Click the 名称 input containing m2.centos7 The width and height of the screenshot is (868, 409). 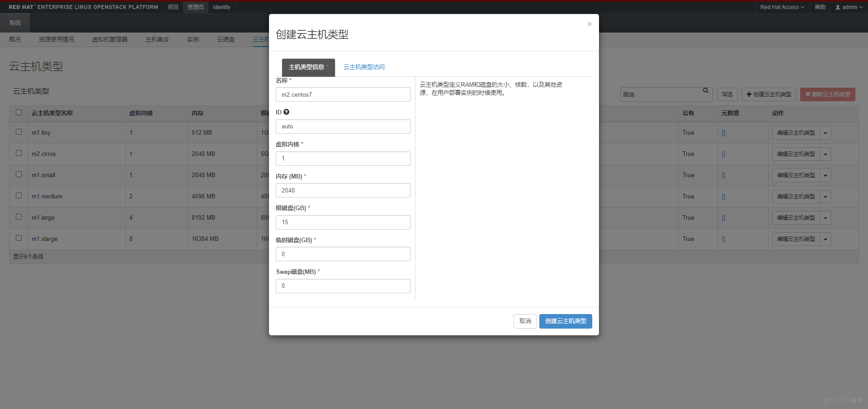tap(343, 94)
